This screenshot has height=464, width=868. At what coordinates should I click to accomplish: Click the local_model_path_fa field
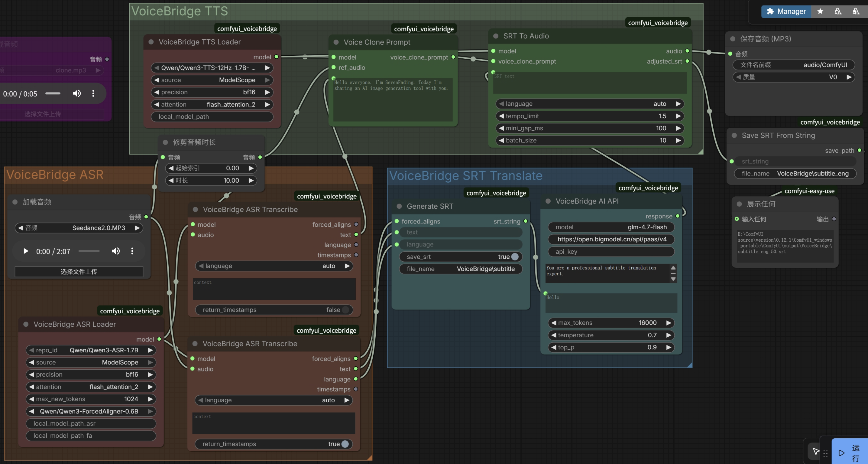(x=91, y=436)
